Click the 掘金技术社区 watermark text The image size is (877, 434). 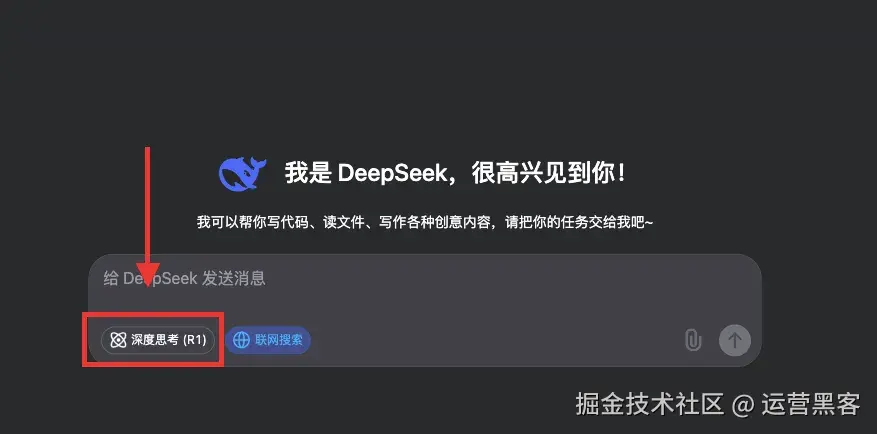click(x=650, y=404)
